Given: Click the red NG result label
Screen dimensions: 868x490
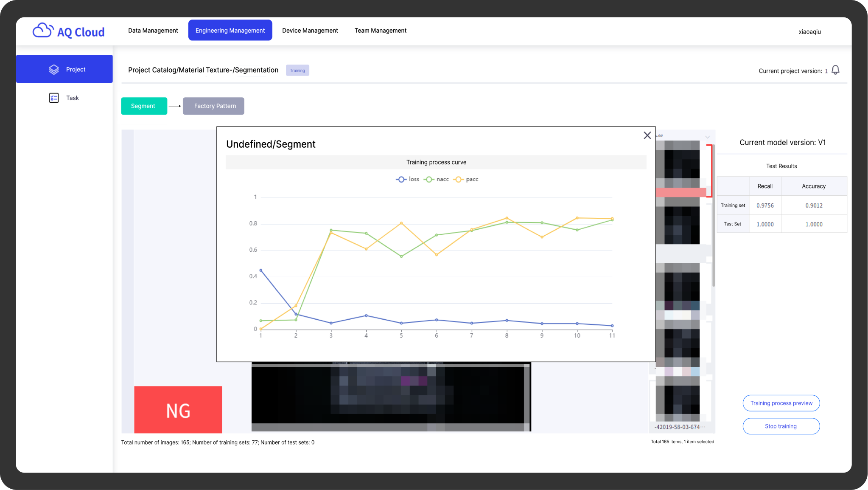Looking at the screenshot, I should point(178,410).
